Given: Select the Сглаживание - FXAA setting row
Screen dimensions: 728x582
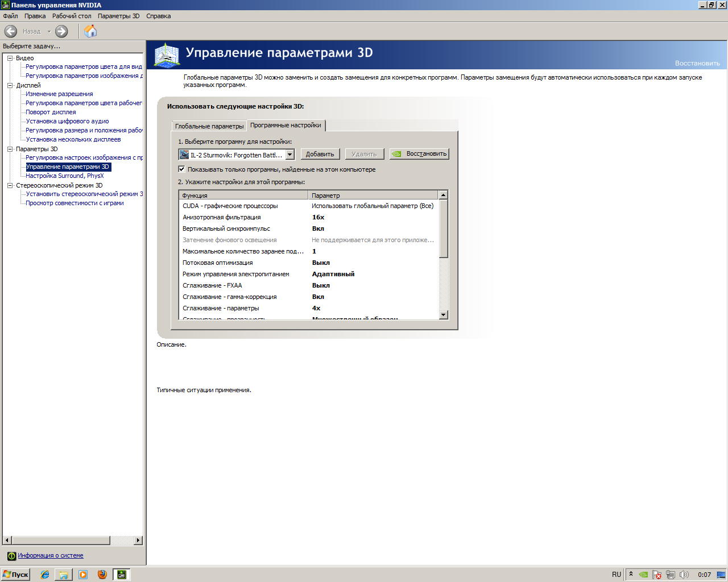Looking at the screenshot, I should click(309, 285).
